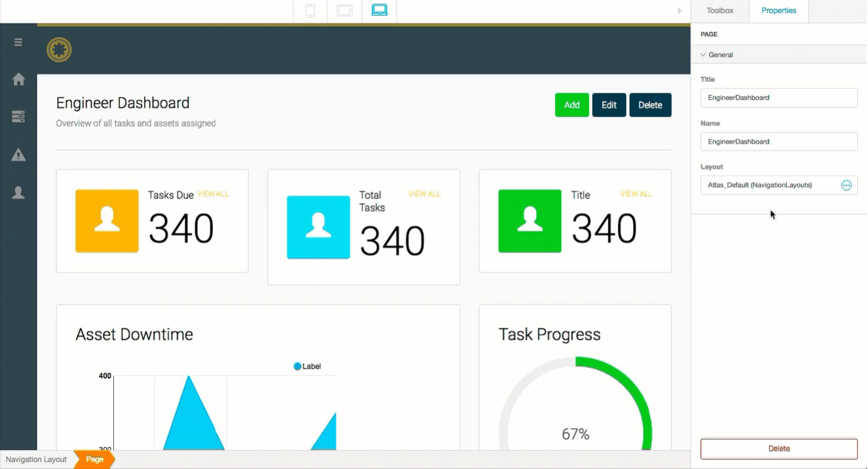
Task: Open the warning triangle sidebar icon
Action: [18, 154]
